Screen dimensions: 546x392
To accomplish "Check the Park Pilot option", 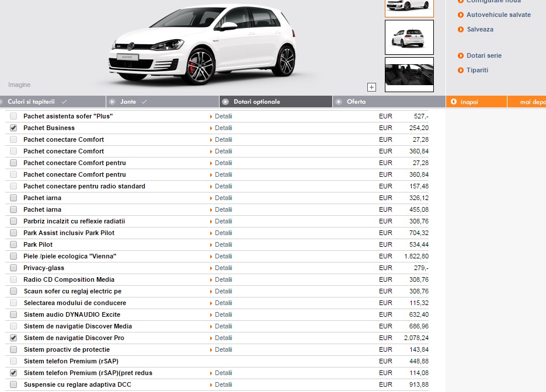I will click(13, 244).
